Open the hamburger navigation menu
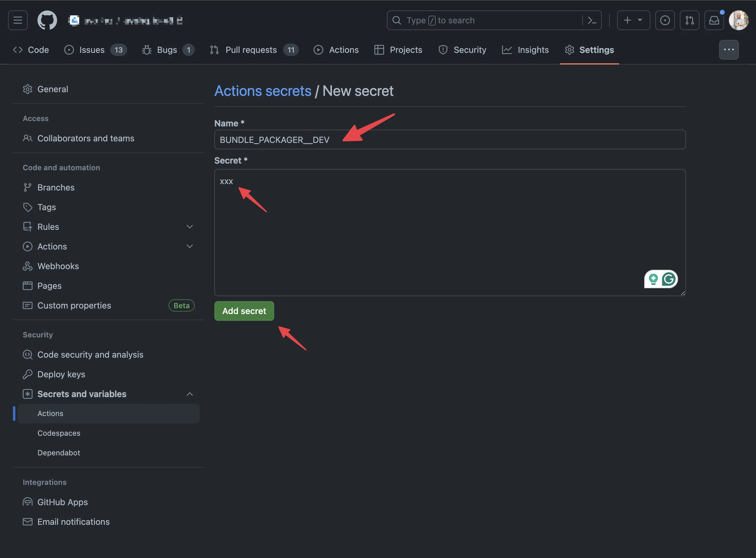 pos(18,20)
